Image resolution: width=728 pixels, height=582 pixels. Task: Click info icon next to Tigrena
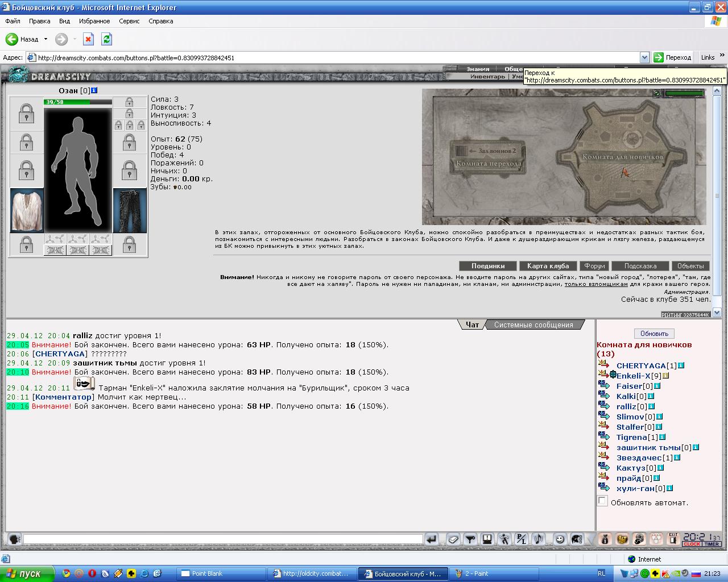tap(663, 437)
